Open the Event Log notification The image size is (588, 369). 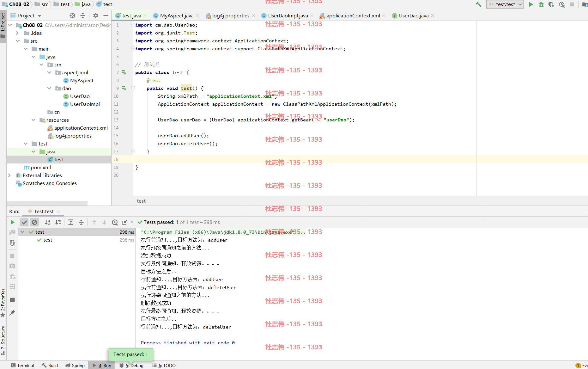point(582,365)
